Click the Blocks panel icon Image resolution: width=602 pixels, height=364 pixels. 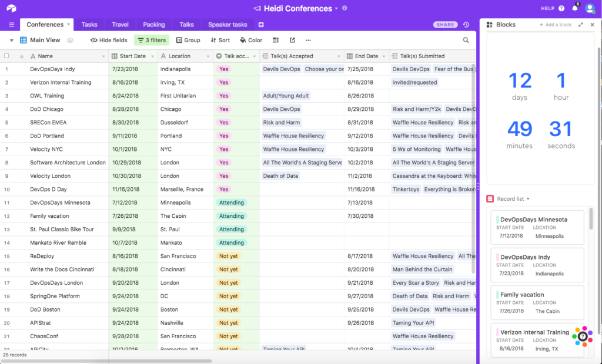[x=490, y=25]
